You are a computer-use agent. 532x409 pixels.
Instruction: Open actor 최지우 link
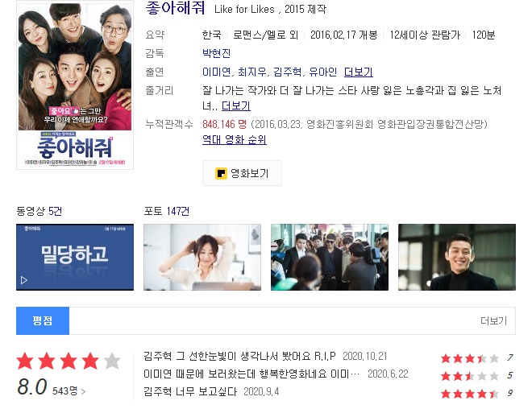click(x=251, y=72)
